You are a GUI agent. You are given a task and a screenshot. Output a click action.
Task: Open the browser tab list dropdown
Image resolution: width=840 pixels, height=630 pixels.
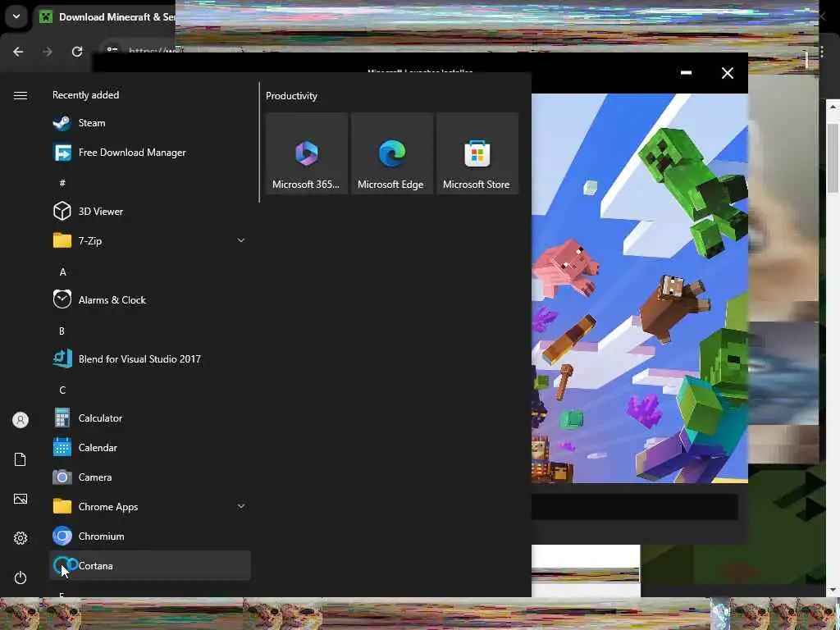click(16, 16)
